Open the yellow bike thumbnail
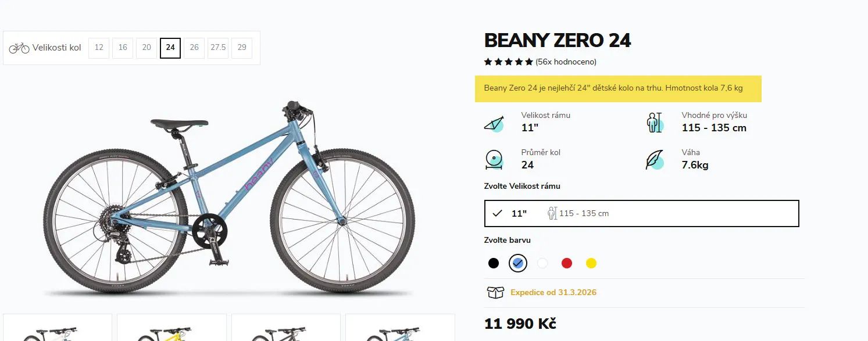The height and width of the screenshot is (341, 868). click(x=172, y=329)
